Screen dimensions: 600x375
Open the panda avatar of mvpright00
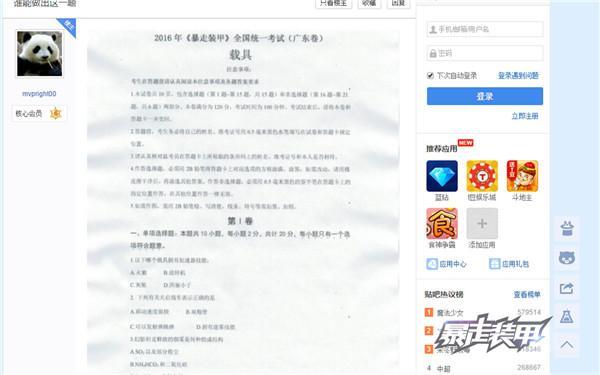39,54
